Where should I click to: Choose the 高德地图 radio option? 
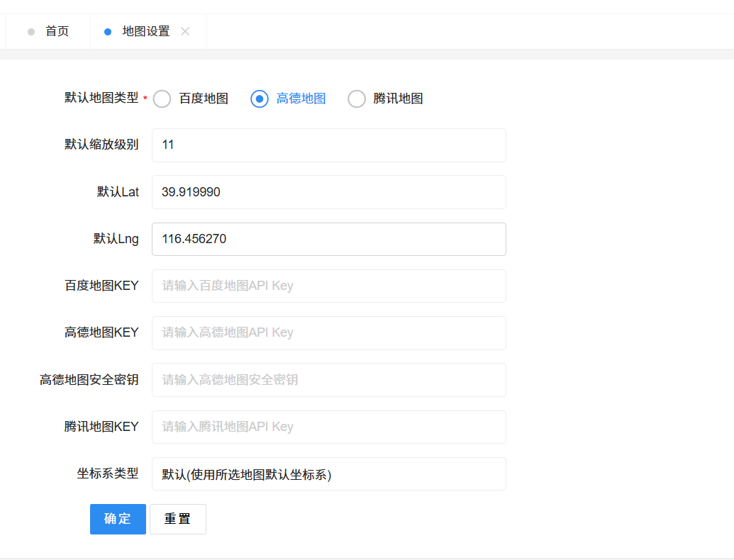tap(260, 99)
